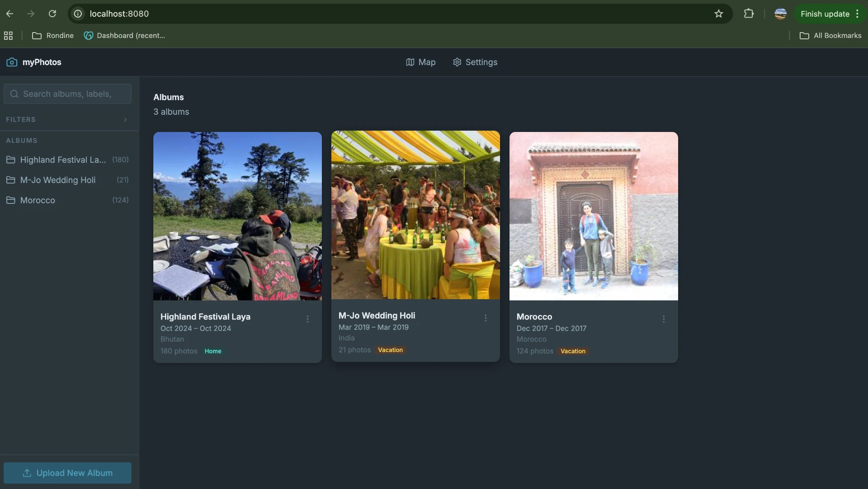
Task: Click the Finish update button
Action: coord(830,14)
